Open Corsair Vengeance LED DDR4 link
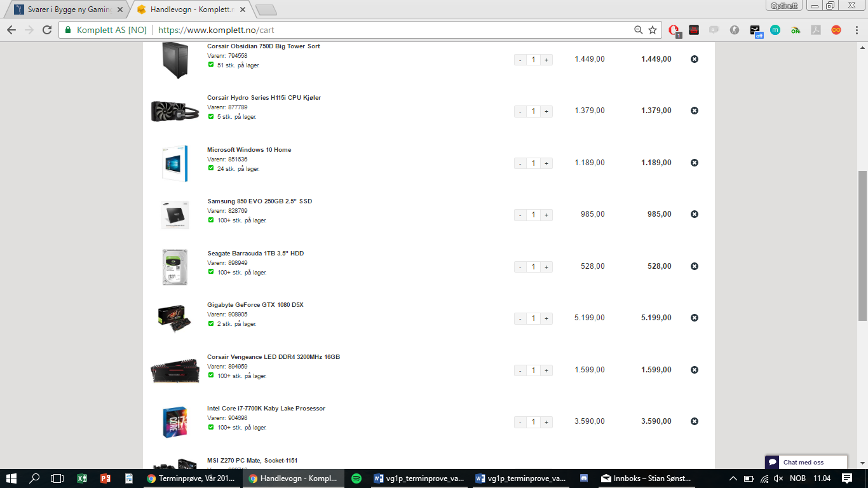The width and height of the screenshot is (868, 488). 273,357
